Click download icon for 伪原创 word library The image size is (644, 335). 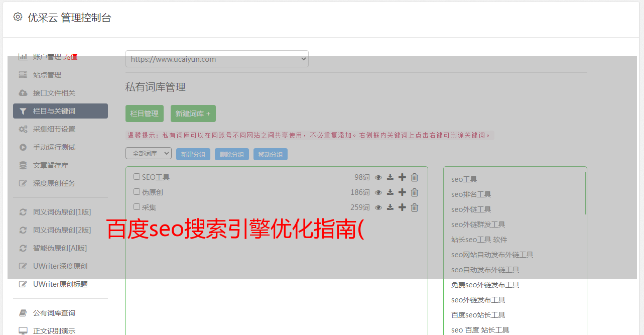pos(390,192)
